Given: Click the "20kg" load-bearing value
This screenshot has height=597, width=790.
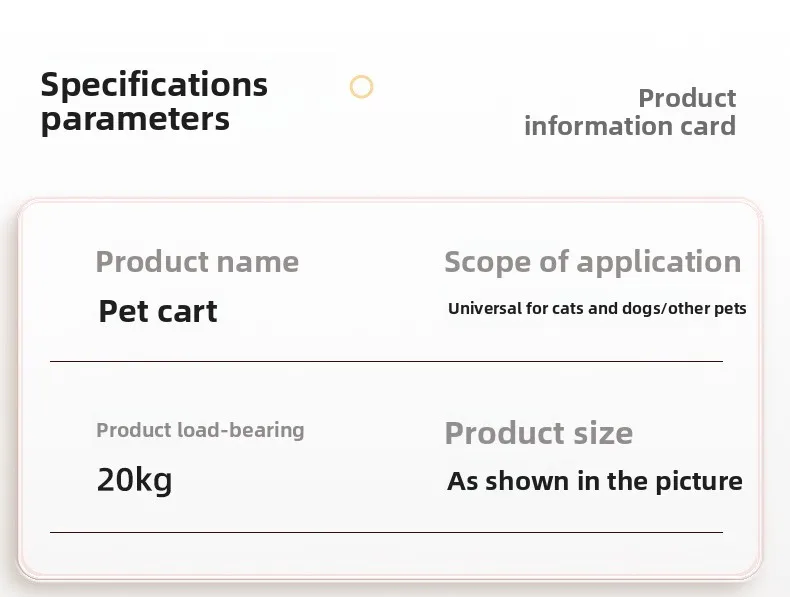Looking at the screenshot, I should coord(134,480).
